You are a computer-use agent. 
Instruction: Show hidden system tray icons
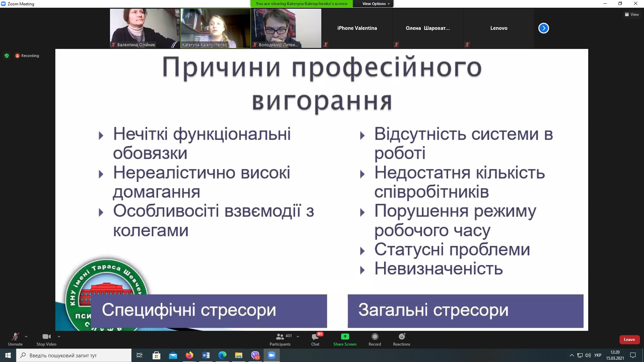click(572, 355)
